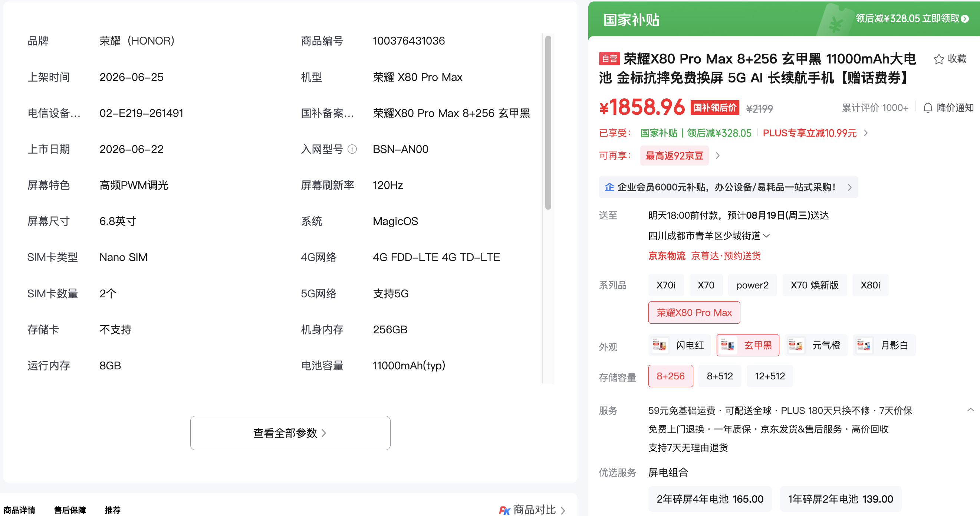Expand the 已享受 discounts details chevron
The image size is (980, 516).
[x=866, y=133]
